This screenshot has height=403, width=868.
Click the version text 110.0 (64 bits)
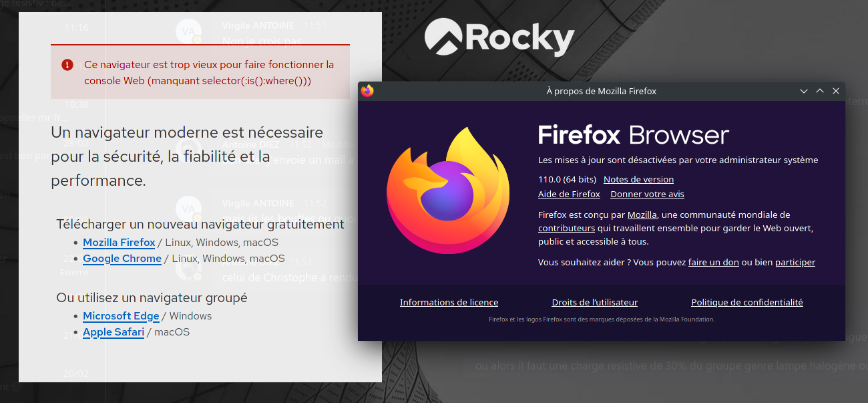(x=567, y=179)
